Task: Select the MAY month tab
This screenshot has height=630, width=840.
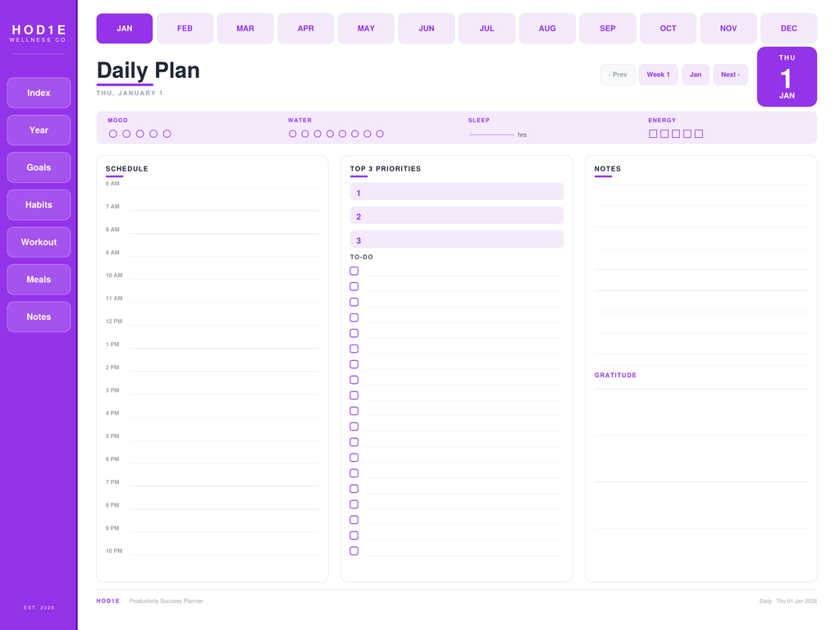Action: point(366,29)
